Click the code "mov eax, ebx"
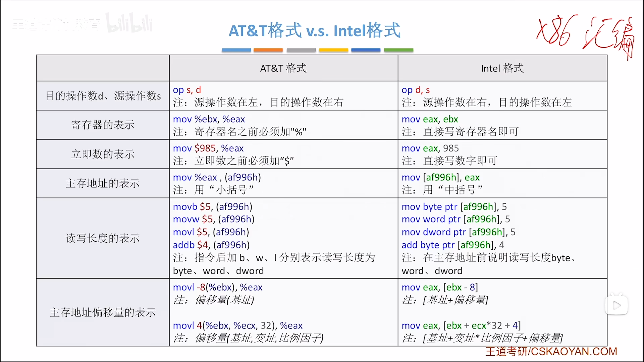This screenshot has width=644, height=362. 430,119
